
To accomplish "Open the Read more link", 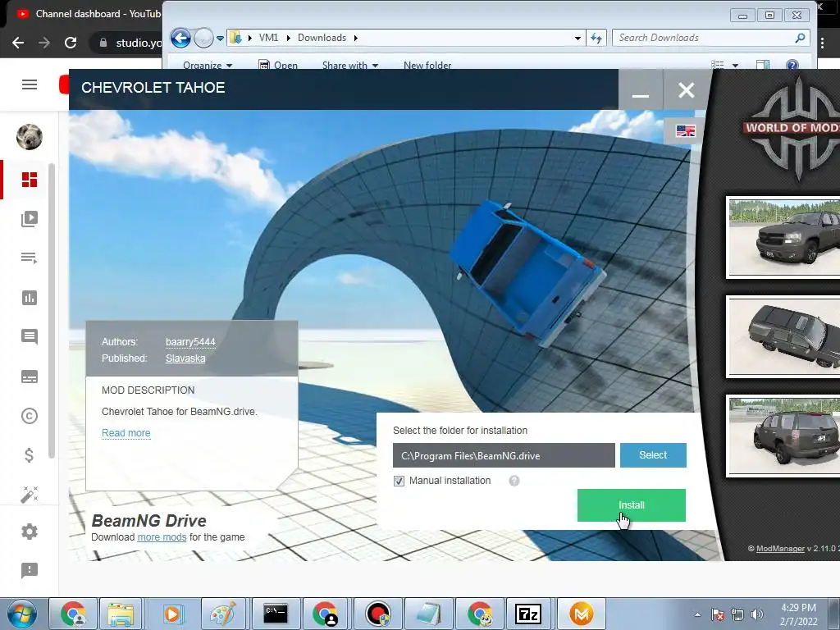I will pos(126,433).
